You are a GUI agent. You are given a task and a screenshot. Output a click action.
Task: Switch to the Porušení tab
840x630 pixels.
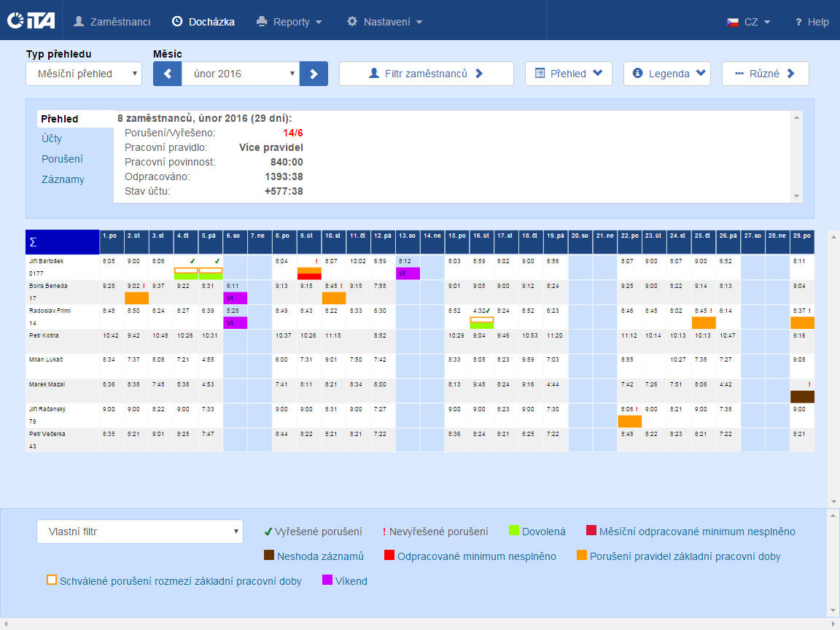pos(62,159)
